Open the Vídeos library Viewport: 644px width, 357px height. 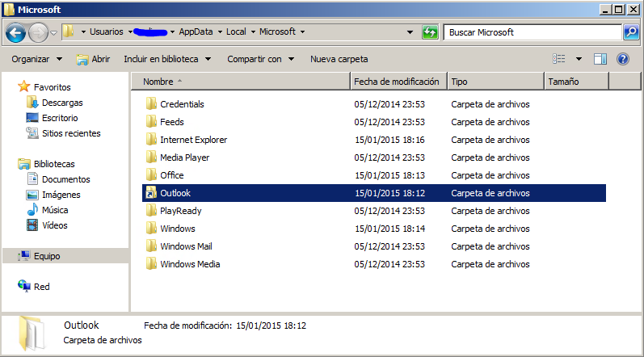pos(47,225)
